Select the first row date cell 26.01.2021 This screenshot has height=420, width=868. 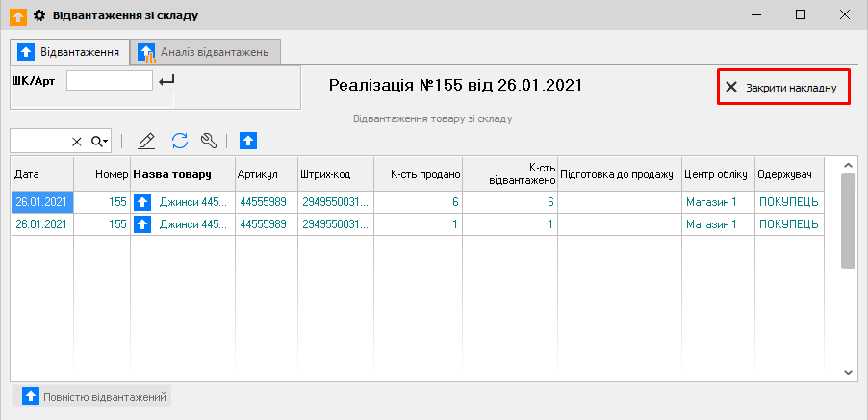point(41,202)
